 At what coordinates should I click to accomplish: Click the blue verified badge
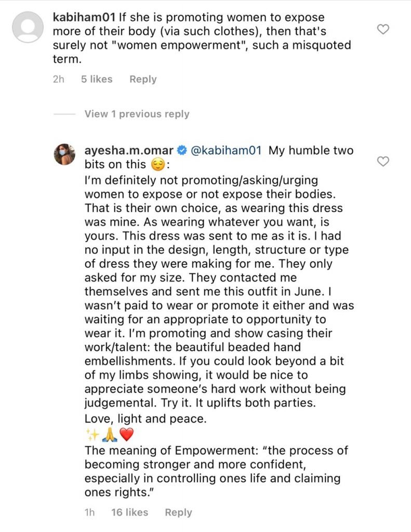(182, 151)
